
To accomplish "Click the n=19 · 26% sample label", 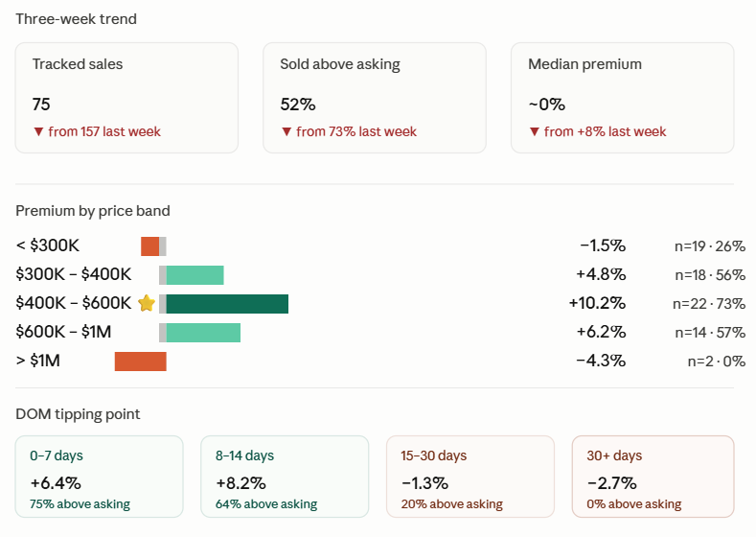I will 710,246.
